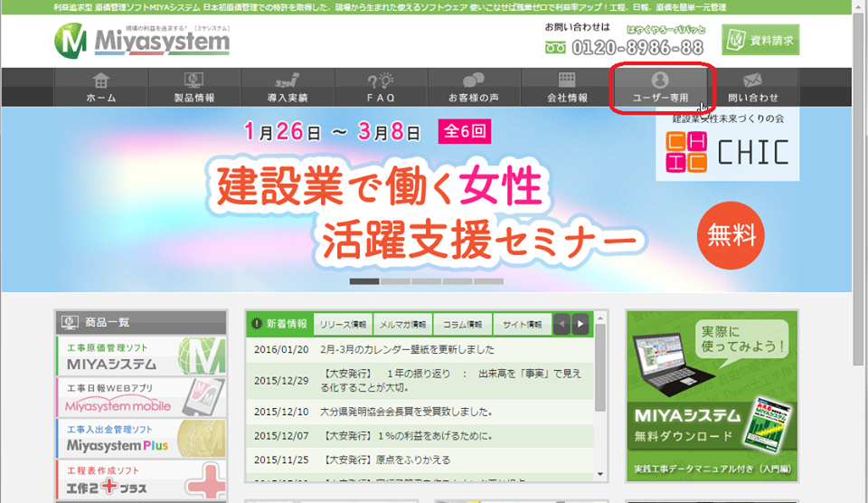Click the news list scroll up arrow
The width and height of the screenshot is (868, 503).
[x=600, y=318]
